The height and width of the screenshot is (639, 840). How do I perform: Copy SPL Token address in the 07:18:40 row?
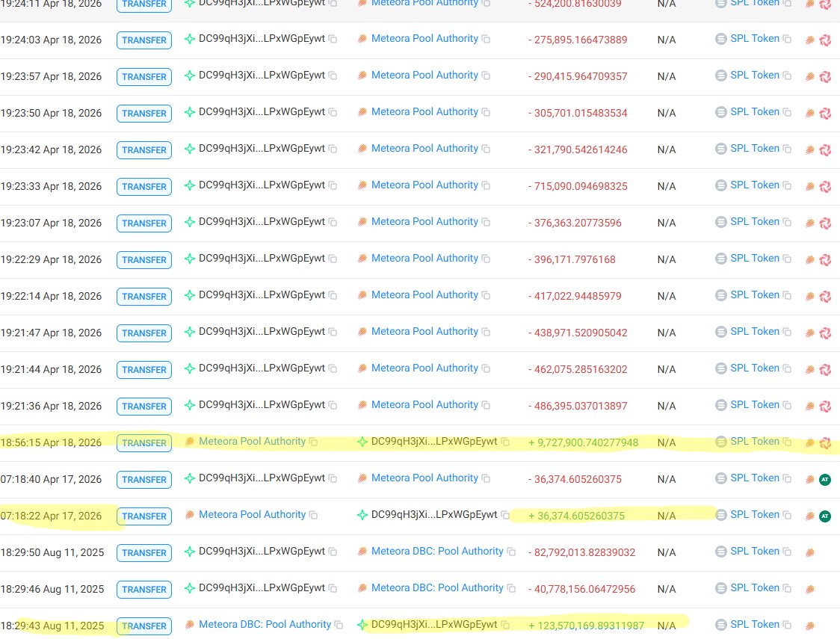coord(787,478)
